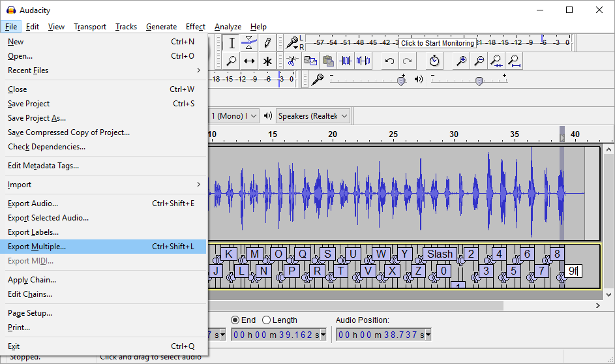This screenshot has height=364, width=615.
Task: Select the End radio button
Action: 235,320
